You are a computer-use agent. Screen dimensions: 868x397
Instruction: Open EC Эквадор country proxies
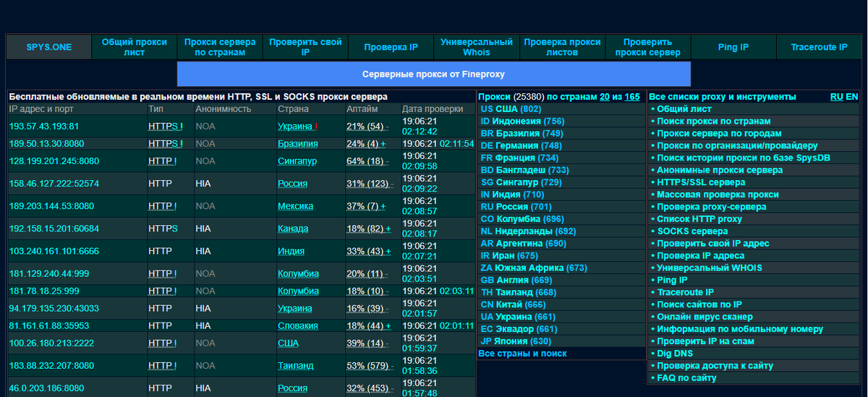tap(519, 329)
